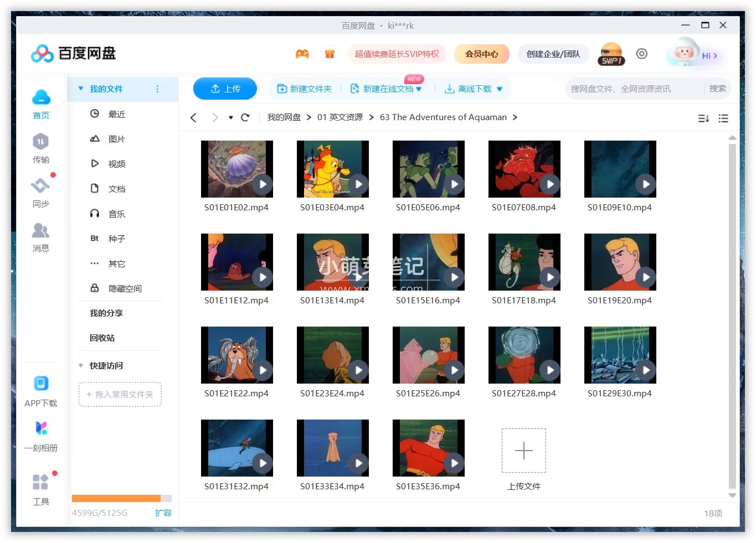Click the settings gear icon in top bar
This screenshot has width=756, height=543.
pos(641,54)
